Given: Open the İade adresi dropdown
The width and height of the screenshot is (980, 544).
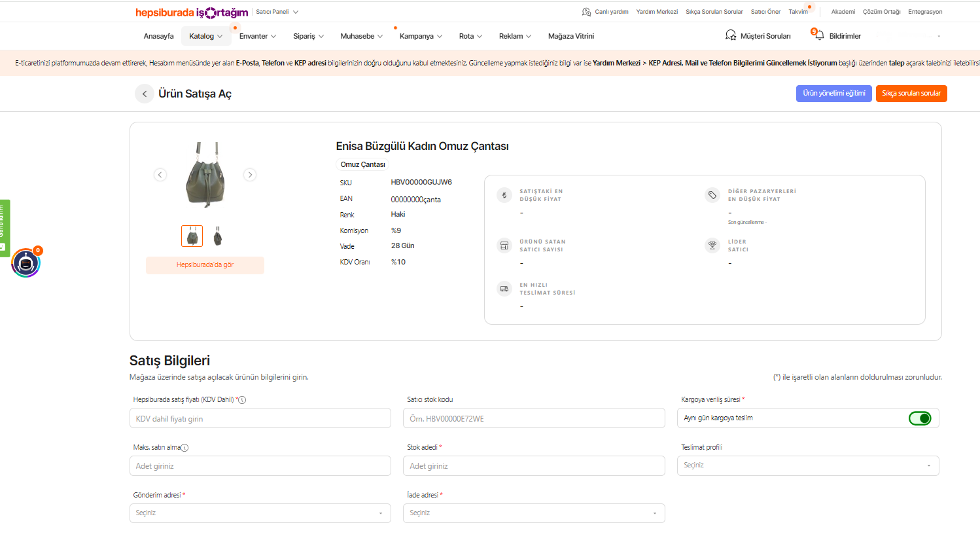Looking at the screenshot, I should [x=534, y=513].
